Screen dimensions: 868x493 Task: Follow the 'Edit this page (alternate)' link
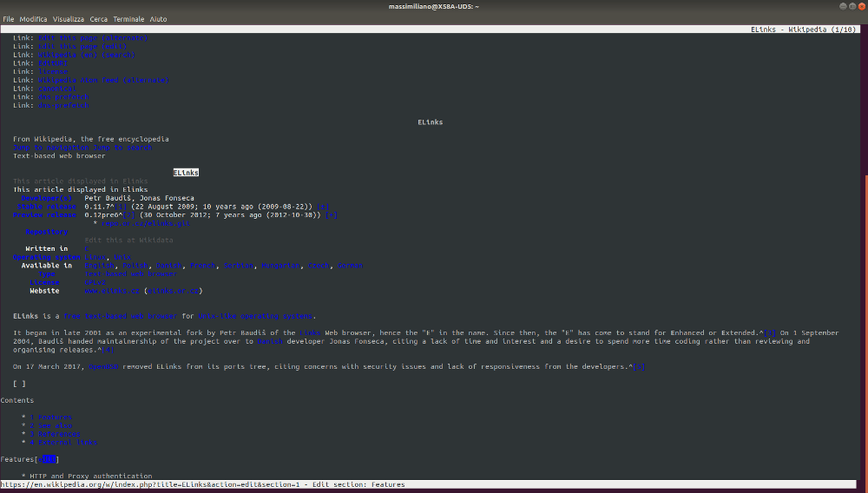point(93,37)
